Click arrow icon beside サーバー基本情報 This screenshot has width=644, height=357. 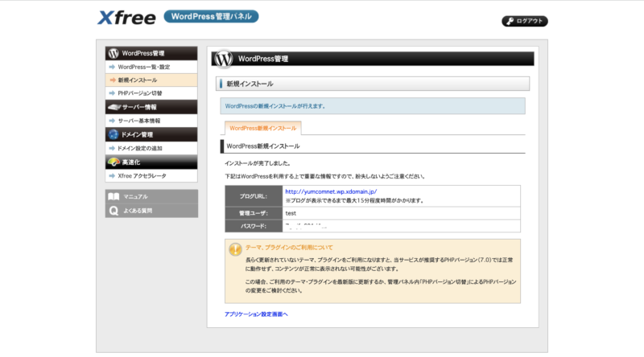[112, 121]
